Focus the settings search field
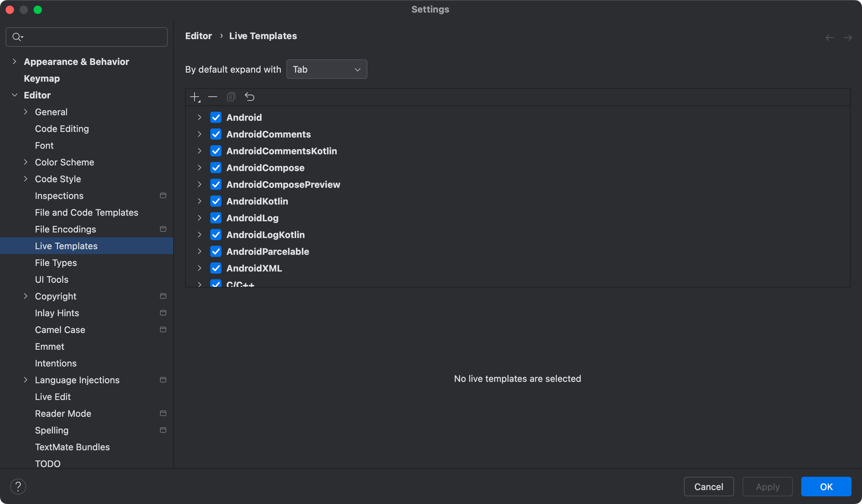 87,37
